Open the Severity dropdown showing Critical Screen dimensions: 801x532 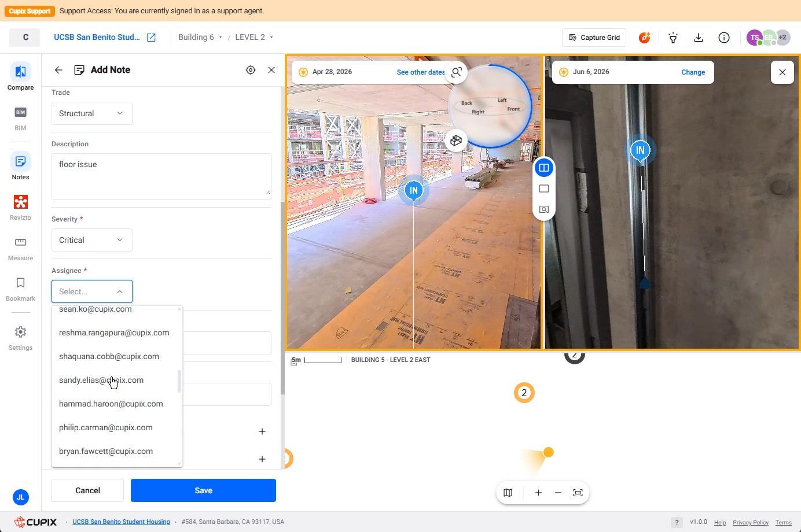pyautogui.click(x=92, y=240)
